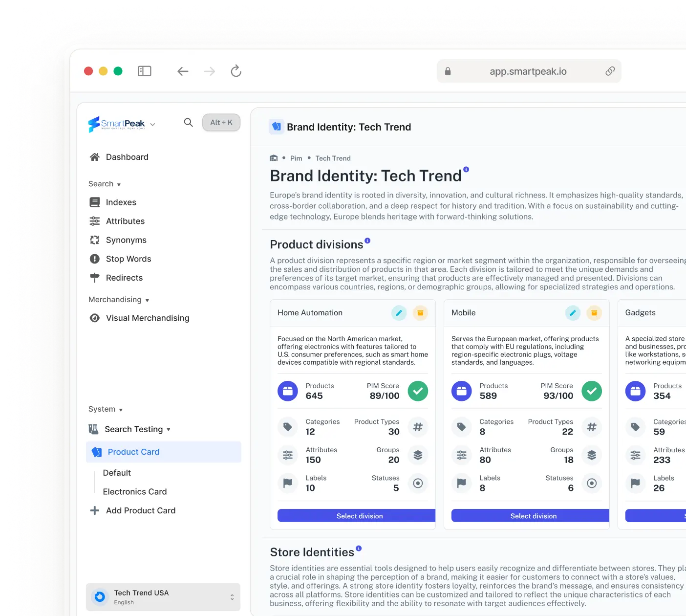Add a new Product Card

(141, 510)
